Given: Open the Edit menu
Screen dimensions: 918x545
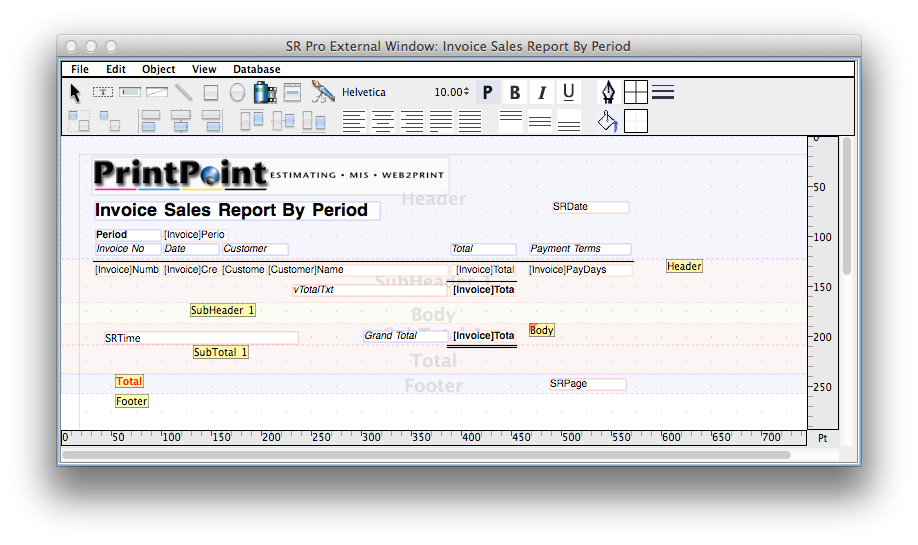Looking at the screenshot, I should [115, 69].
